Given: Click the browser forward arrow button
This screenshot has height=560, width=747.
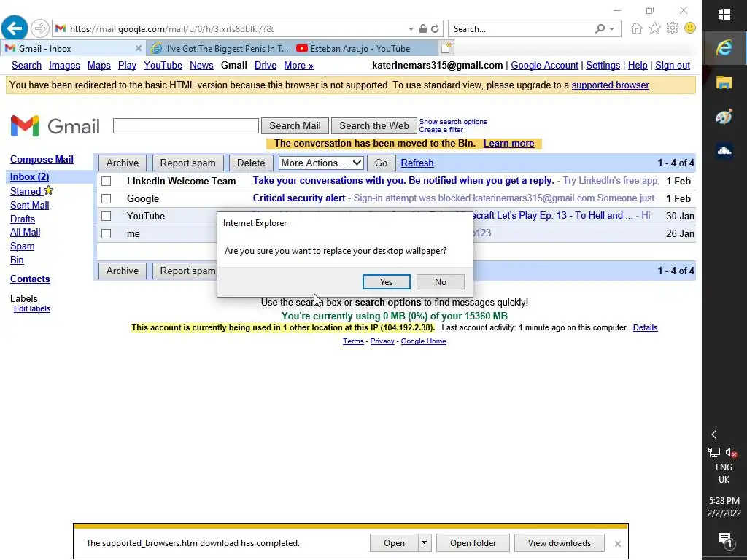Looking at the screenshot, I should (40, 28).
